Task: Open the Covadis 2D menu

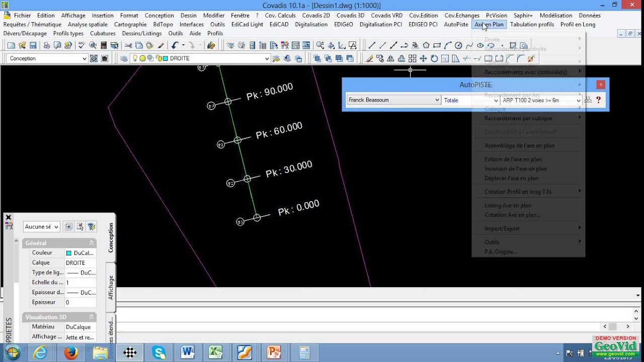Action: tap(316, 16)
